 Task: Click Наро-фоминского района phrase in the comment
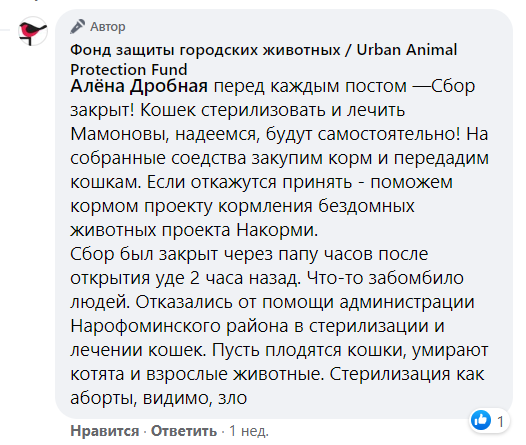tap(179, 326)
